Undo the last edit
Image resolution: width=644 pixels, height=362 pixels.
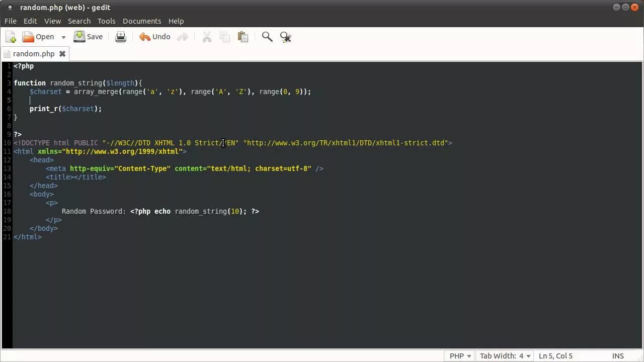155,37
